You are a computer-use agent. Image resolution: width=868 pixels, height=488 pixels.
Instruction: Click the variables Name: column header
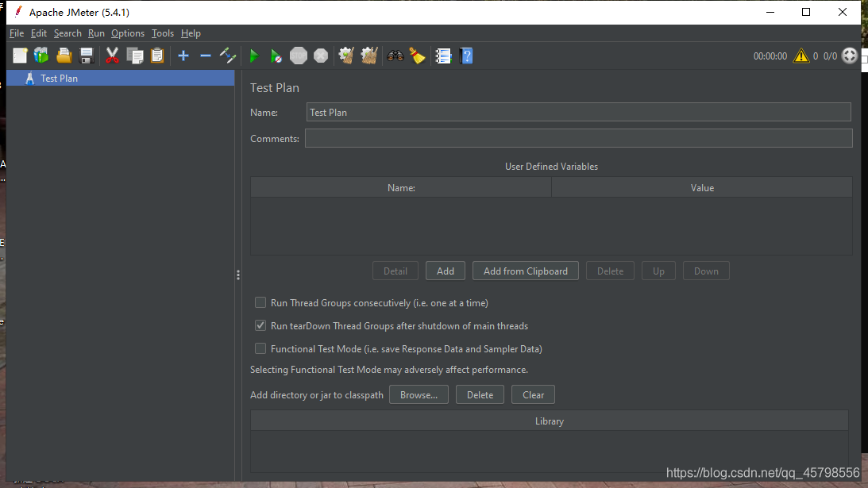tap(401, 187)
